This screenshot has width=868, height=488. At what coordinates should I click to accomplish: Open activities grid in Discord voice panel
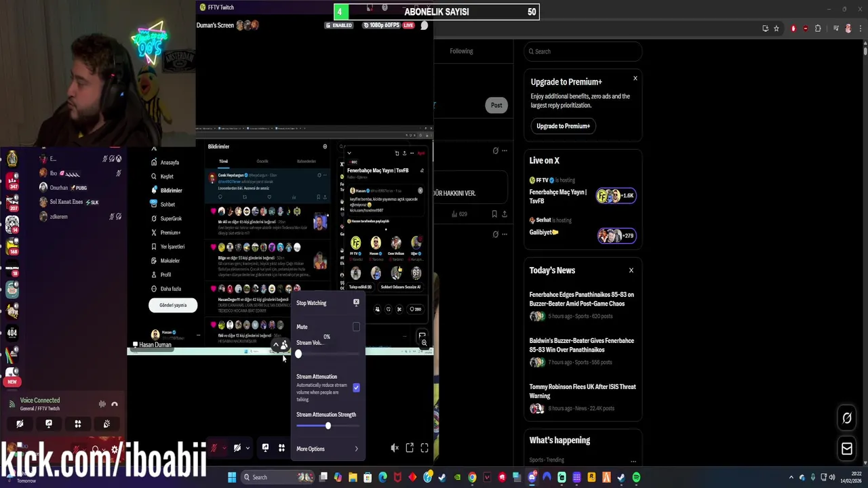(x=78, y=424)
